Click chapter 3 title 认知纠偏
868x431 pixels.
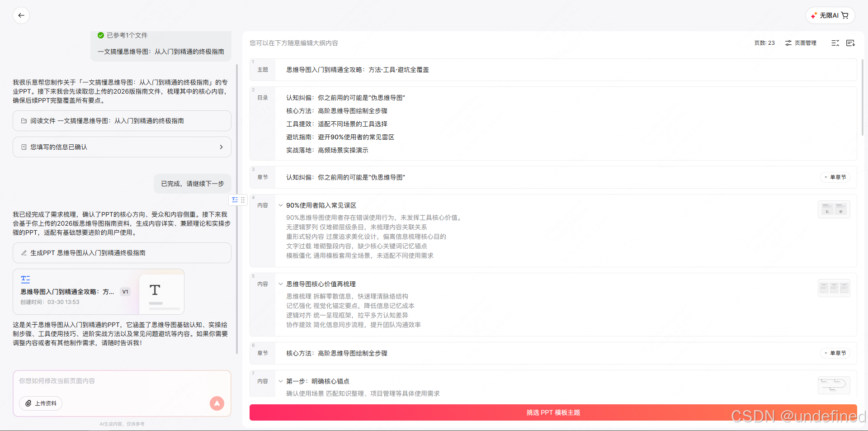pyautogui.click(x=345, y=177)
